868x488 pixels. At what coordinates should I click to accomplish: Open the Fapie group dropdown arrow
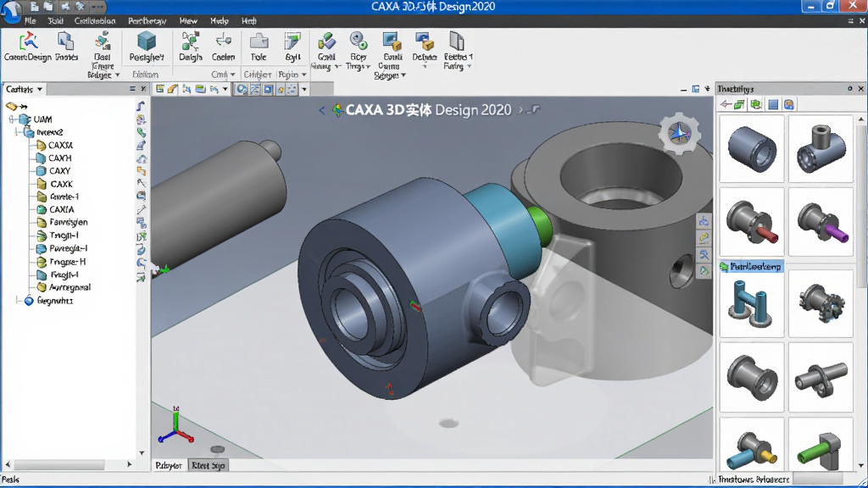(304, 75)
